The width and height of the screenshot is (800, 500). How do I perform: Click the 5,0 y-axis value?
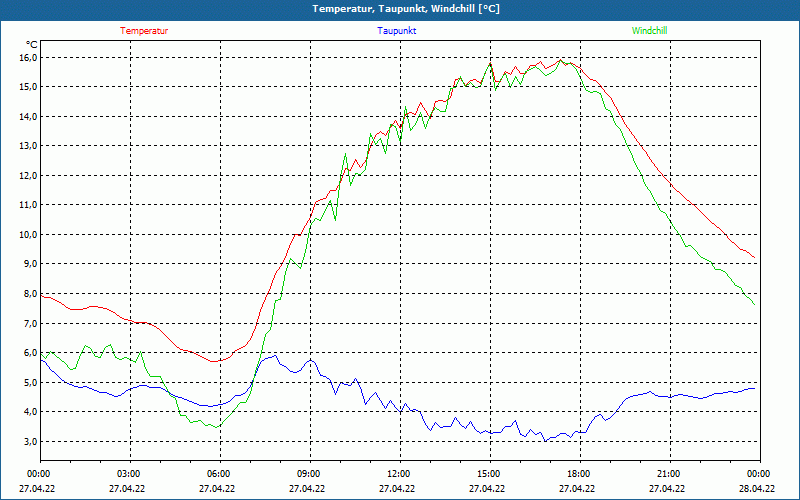tap(30, 382)
